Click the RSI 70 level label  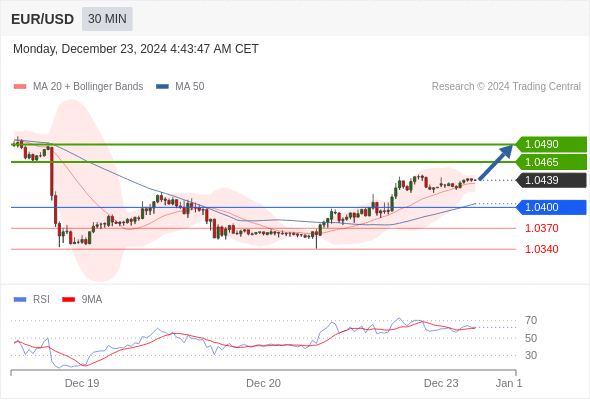tap(531, 321)
